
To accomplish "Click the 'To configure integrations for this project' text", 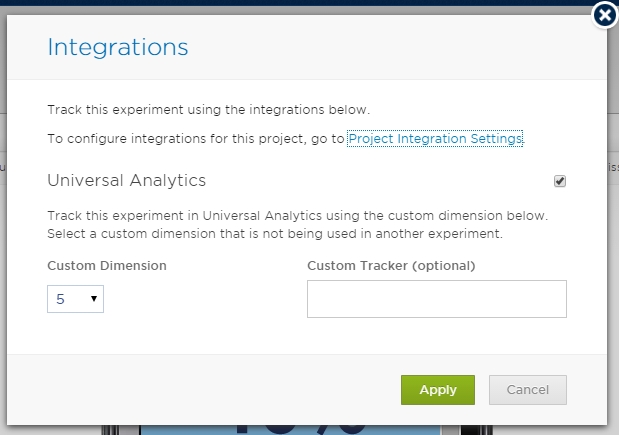I will pos(195,139).
